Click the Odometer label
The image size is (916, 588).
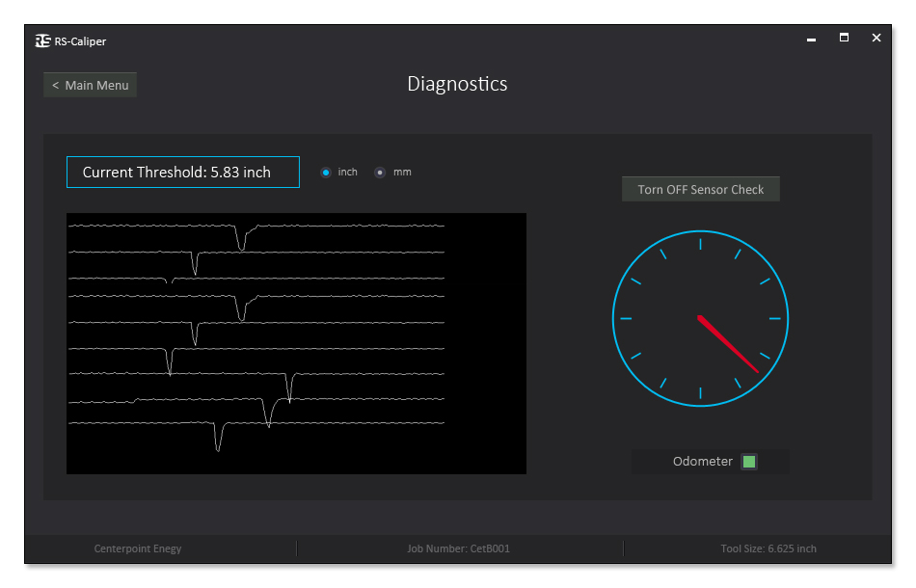click(702, 462)
